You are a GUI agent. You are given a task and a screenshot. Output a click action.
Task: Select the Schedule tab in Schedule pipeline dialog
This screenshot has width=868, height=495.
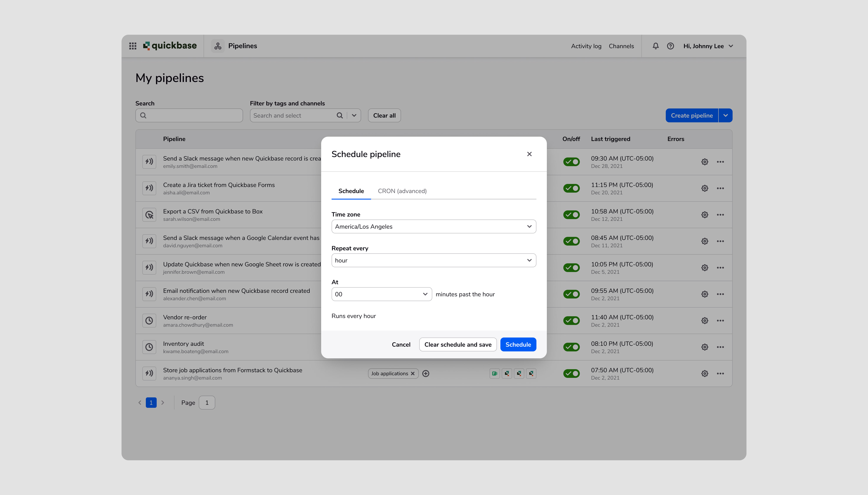pyautogui.click(x=351, y=191)
